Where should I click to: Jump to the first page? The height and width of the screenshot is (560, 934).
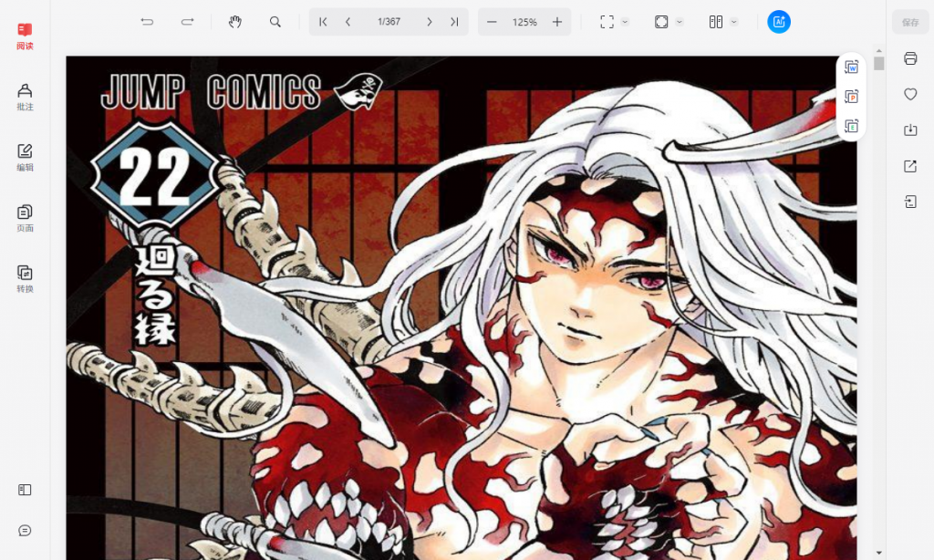click(x=323, y=22)
